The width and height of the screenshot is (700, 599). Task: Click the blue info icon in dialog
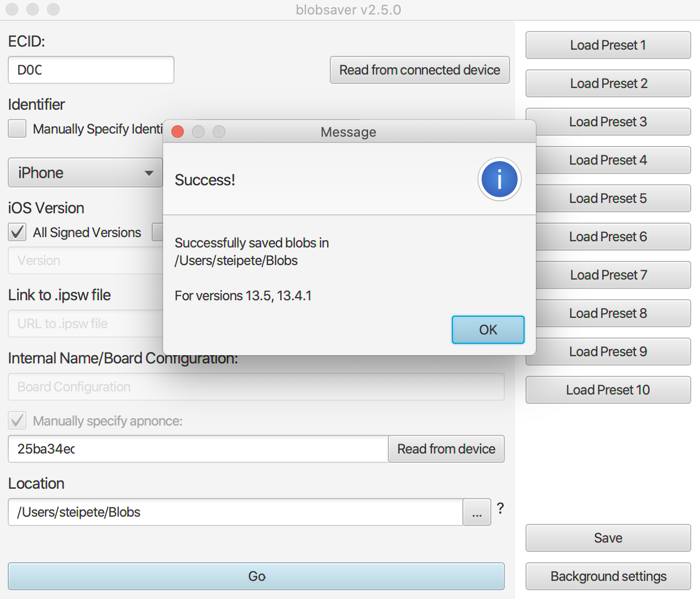pos(499,179)
